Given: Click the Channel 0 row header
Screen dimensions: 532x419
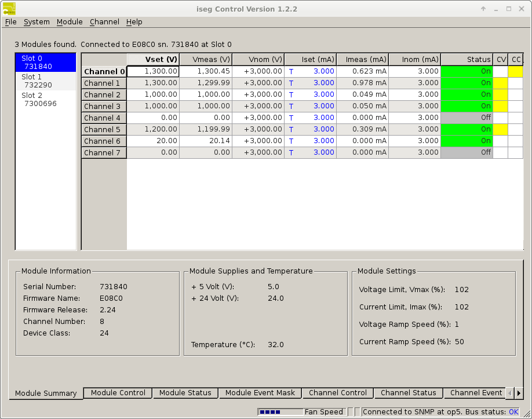Looking at the screenshot, I should coord(104,72).
